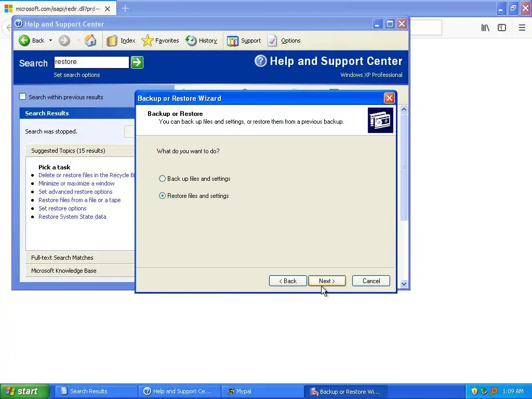Open the Windows start button
This screenshot has width=532, height=399.
(x=25, y=391)
